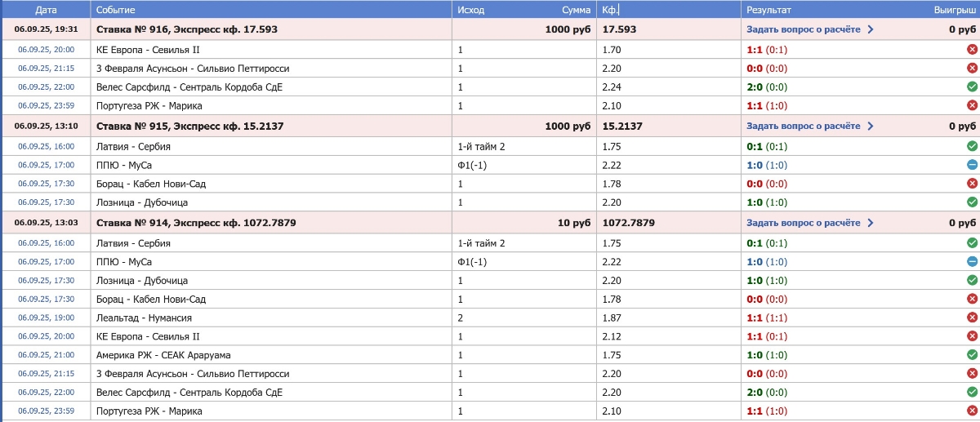The image size is (980, 422).
Task: Open date link 06.09.25, 19:00 for Леальтад match
Action: [46, 318]
